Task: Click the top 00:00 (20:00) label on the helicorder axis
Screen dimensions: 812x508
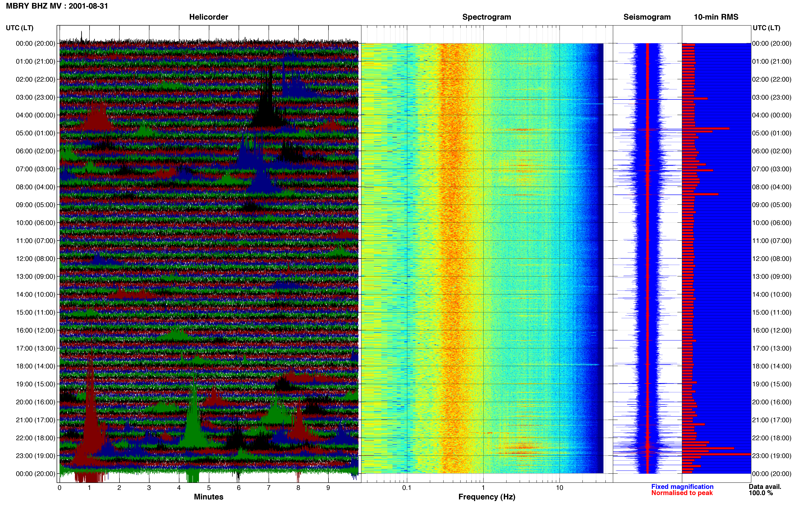Action: pyautogui.click(x=36, y=43)
